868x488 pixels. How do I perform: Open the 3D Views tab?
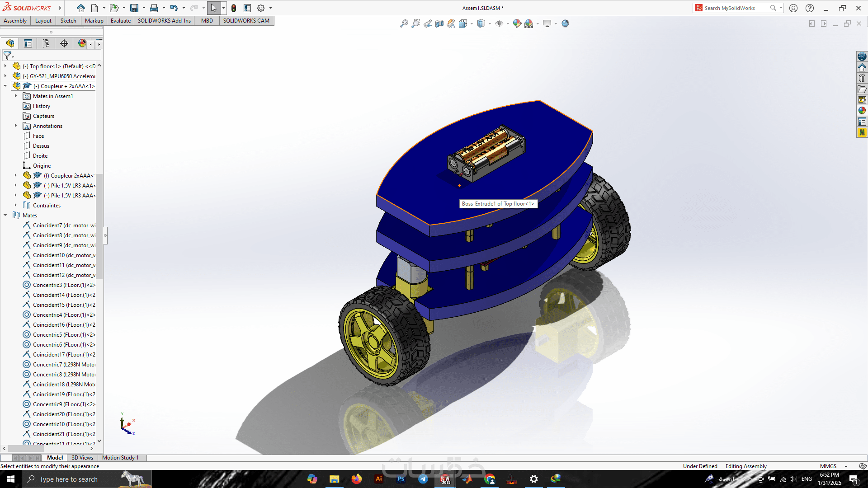[82, 458]
